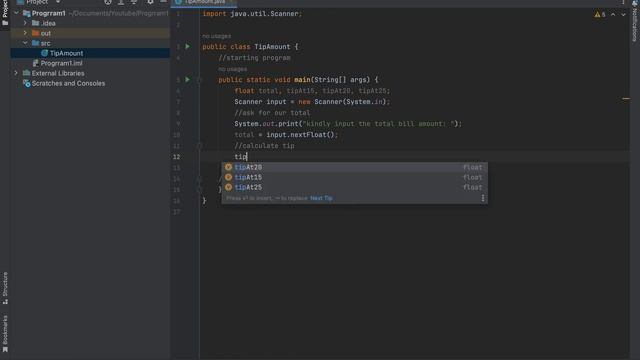The width and height of the screenshot is (640, 360).
Task: Click the Next Tip link
Action: pyautogui.click(x=321, y=198)
